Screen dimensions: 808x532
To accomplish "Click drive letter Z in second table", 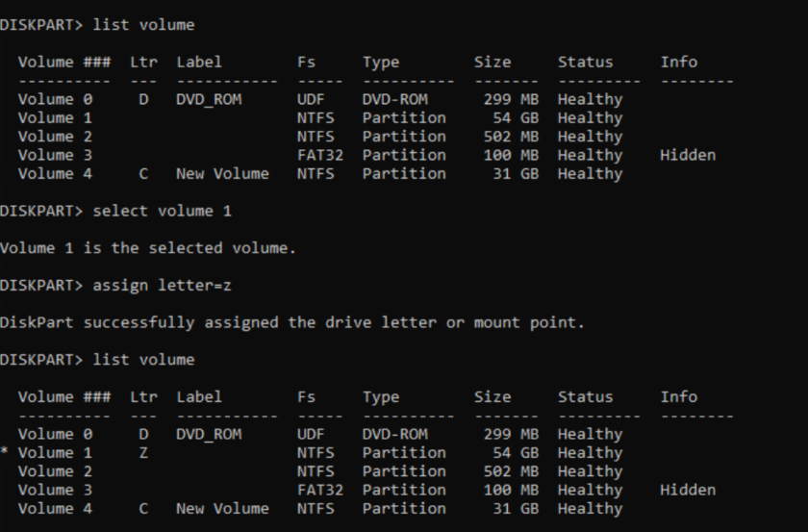I will point(143,452).
